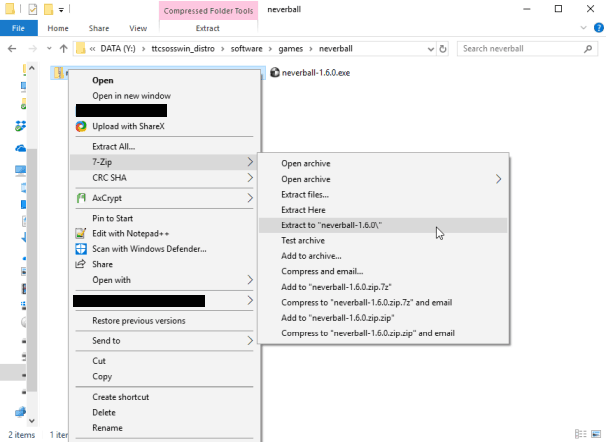Select Extract Here from the 7-Zip submenu
This screenshot has width=606, height=442.
(x=305, y=210)
